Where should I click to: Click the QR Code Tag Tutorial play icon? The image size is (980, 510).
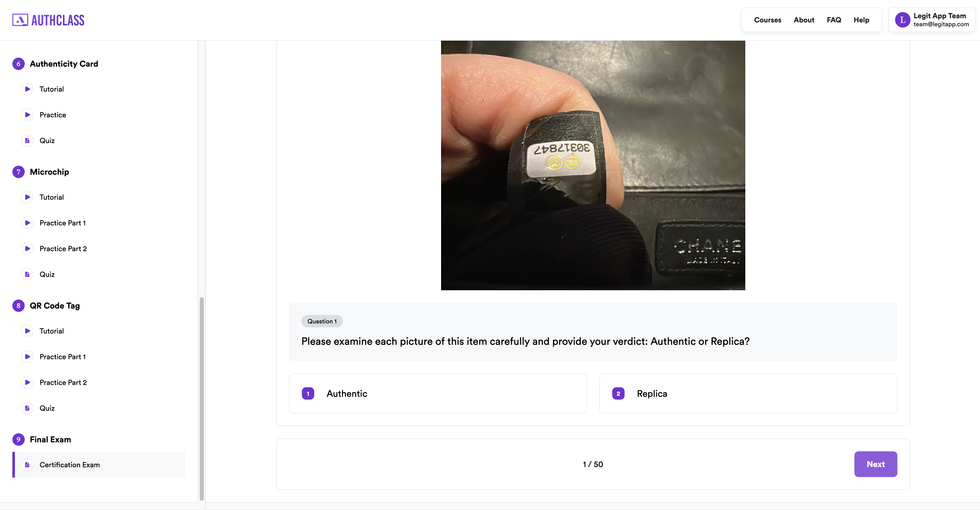27,331
